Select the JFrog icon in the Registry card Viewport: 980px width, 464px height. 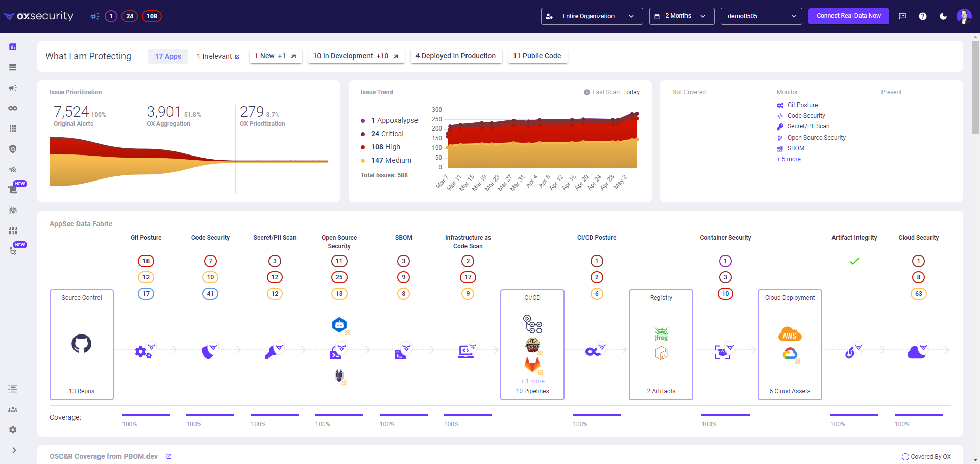[x=661, y=334]
